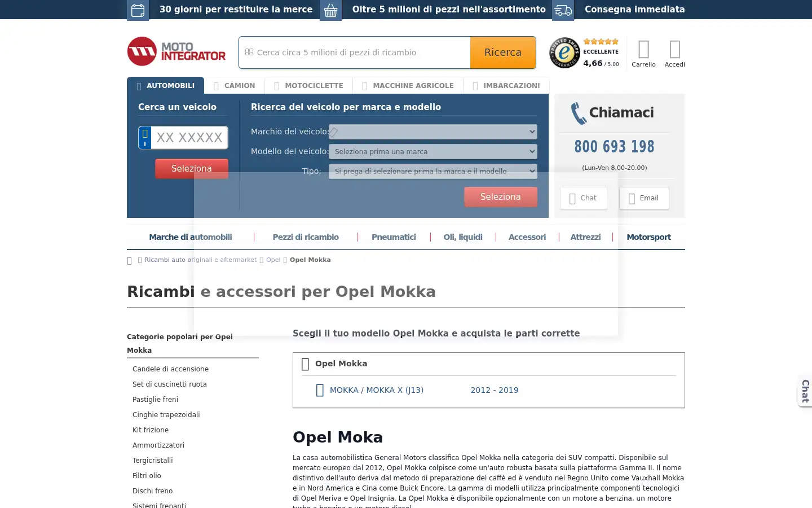Click the Moto Integrator logo
The height and width of the screenshot is (508, 812).
coord(176,52)
